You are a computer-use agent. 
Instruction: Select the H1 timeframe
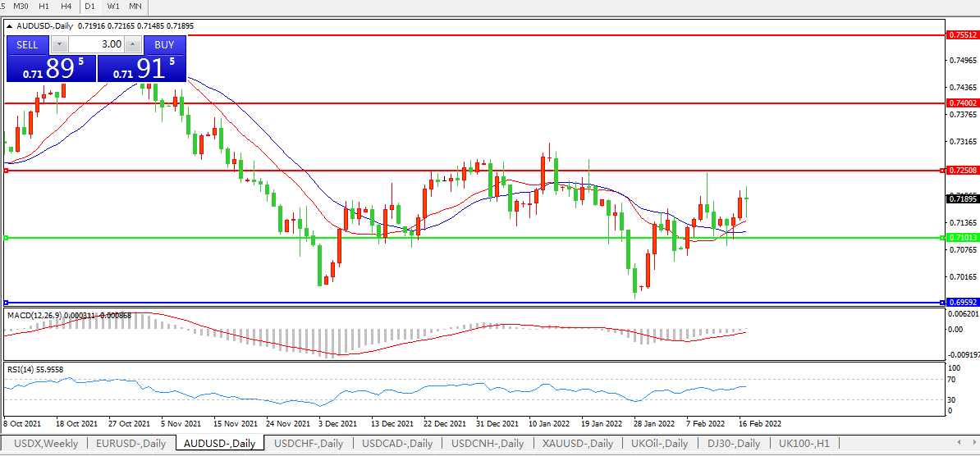[44, 7]
